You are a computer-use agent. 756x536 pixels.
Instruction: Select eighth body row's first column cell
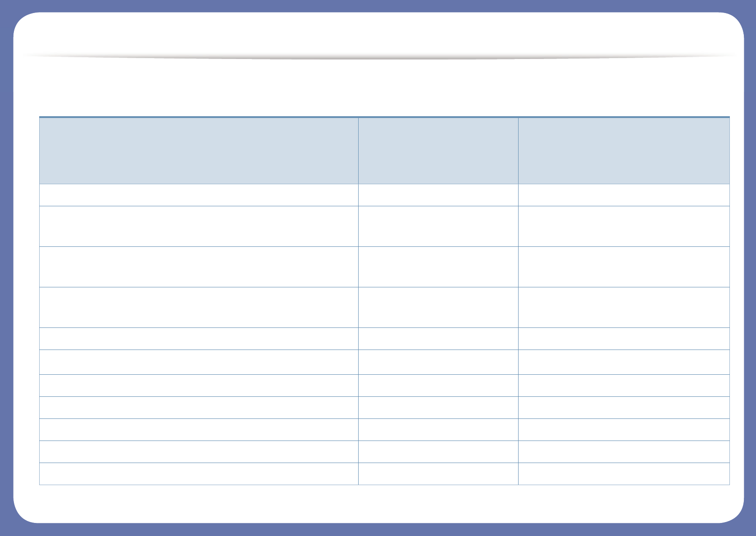coord(199,408)
